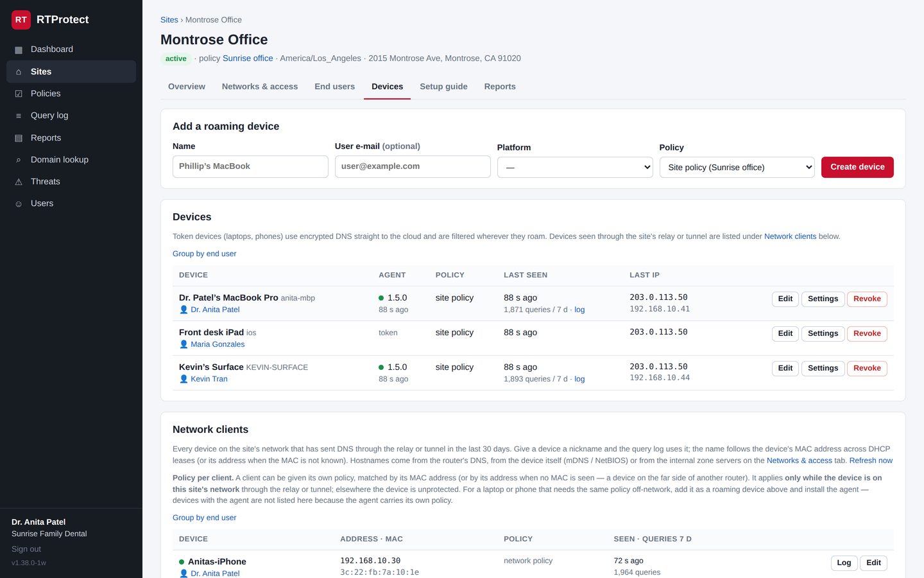Open Settings for Kevin's Surface

pos(823,368)
